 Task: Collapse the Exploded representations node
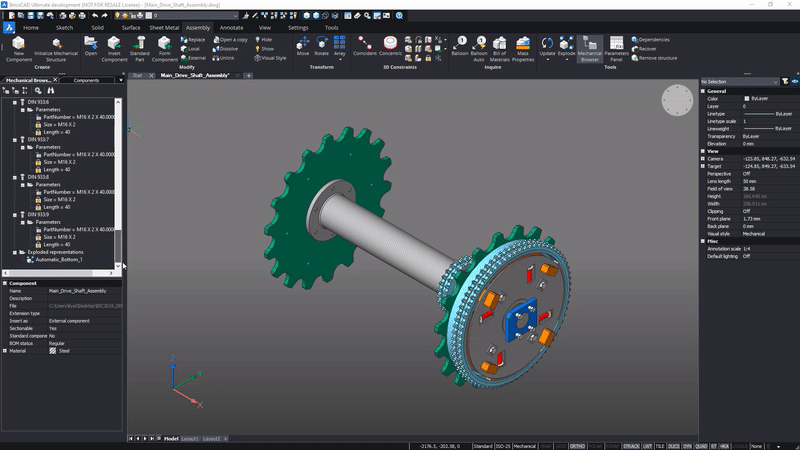coord(15,252)
